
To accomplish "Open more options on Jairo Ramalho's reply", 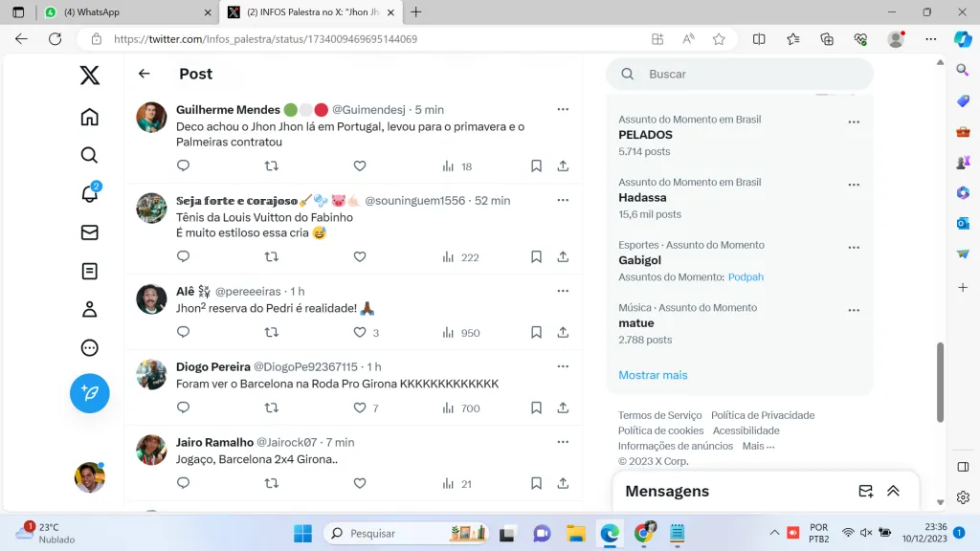I will [563, 442].
